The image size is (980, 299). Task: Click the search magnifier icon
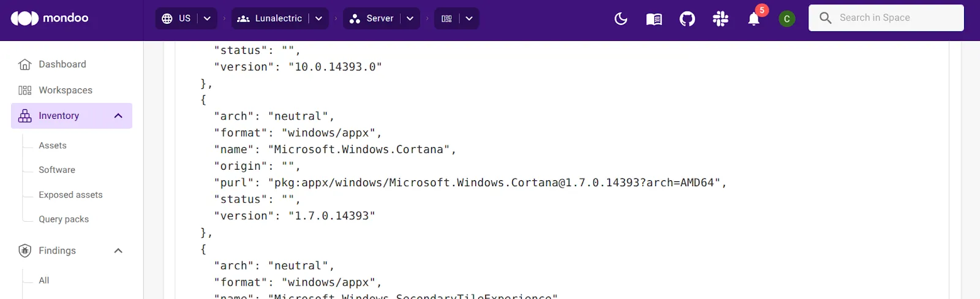826,18
